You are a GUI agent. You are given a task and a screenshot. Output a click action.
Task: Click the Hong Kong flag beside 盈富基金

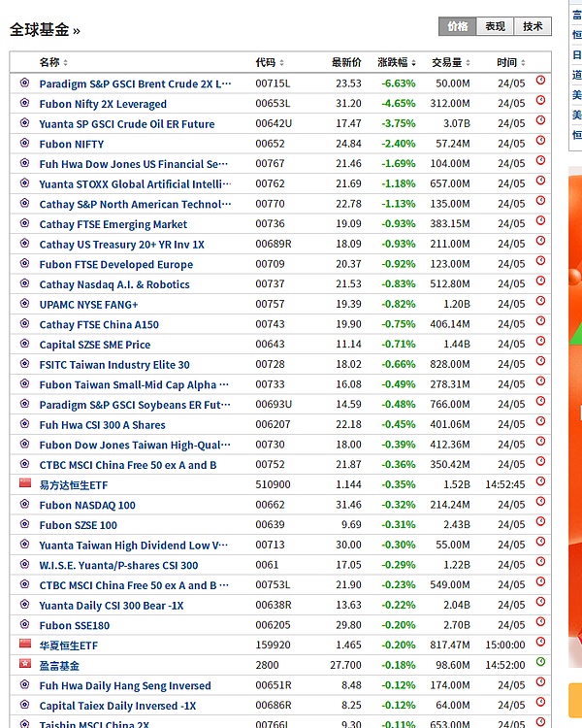click(x=25, y=665)
